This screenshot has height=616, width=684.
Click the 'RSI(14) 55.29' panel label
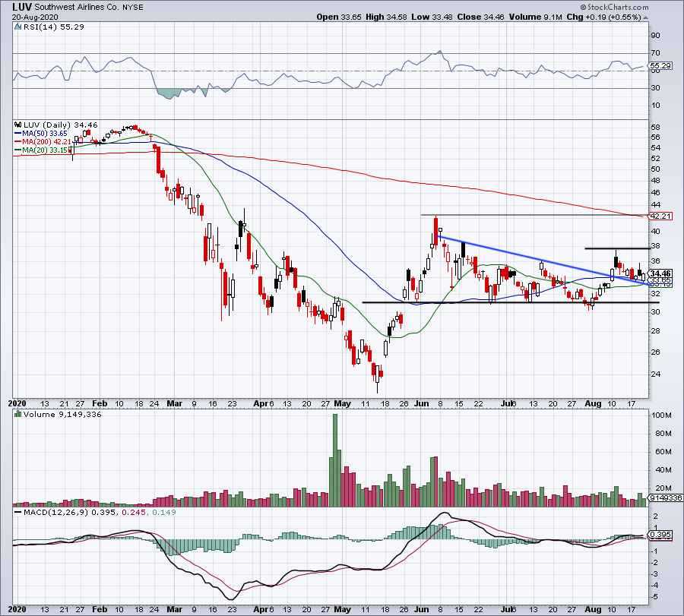pyautogui.click(x=53, y=27)
